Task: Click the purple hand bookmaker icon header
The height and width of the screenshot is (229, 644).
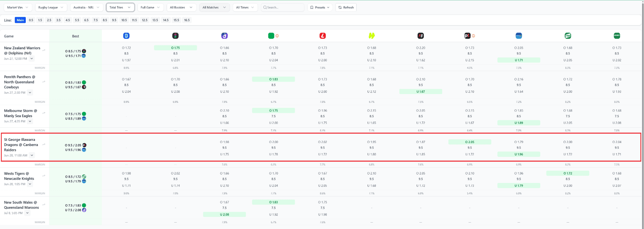Action: 225,36
